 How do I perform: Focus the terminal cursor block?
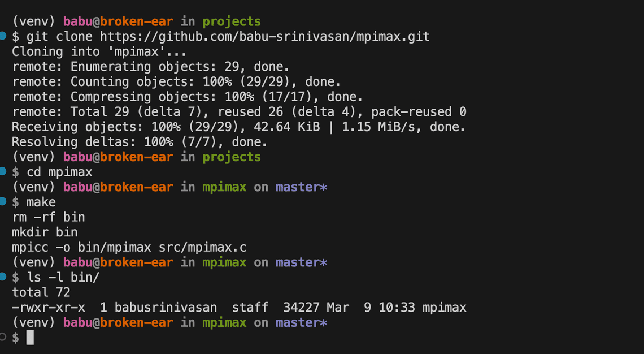(30, 338)
